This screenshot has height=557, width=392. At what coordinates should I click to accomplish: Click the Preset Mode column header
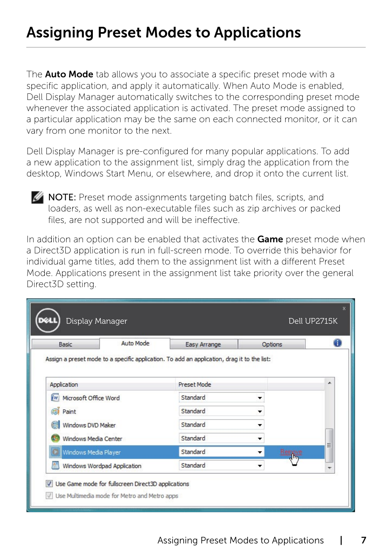[221, 385]
